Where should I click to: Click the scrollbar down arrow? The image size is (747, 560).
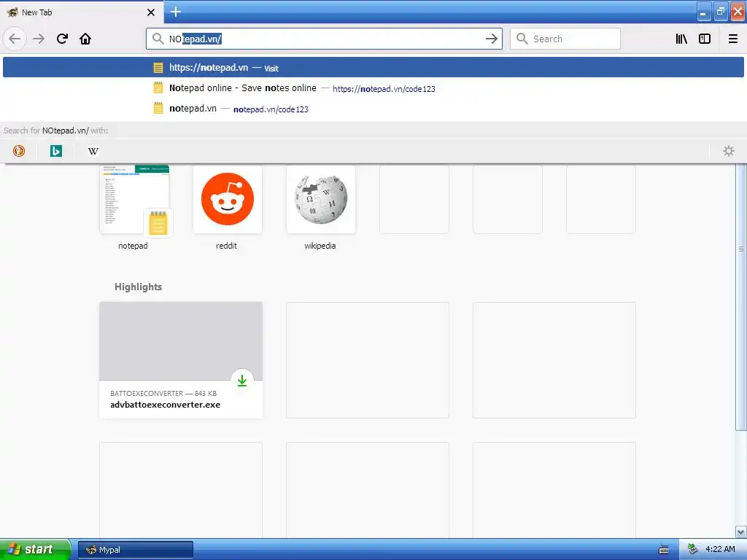[x=741, y=532]
